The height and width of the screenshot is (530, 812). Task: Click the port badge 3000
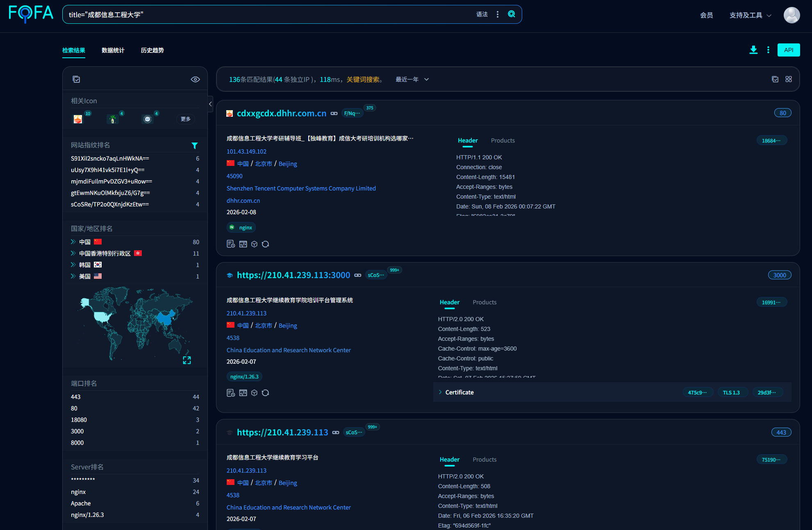[x=780, y=275]
